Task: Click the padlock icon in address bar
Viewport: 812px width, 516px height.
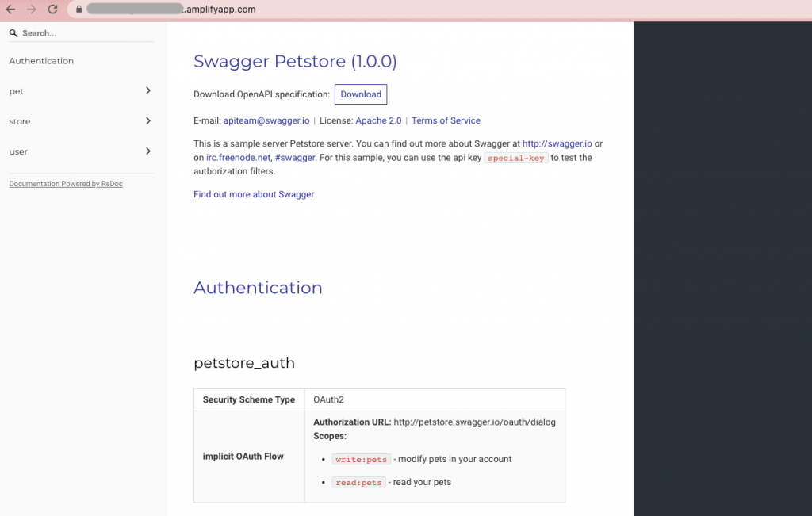Action: tap(79, 10)
